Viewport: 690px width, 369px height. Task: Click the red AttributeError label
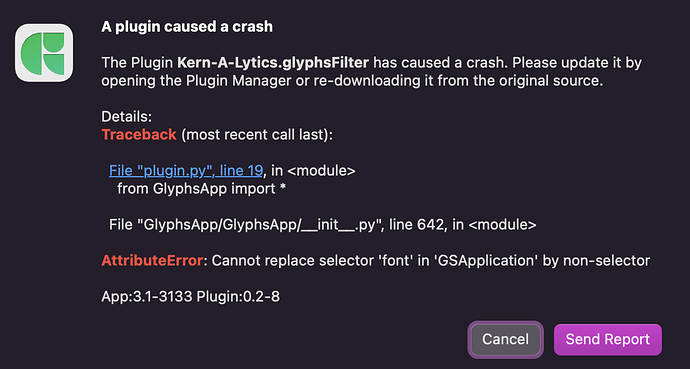(x=152, y=260)
